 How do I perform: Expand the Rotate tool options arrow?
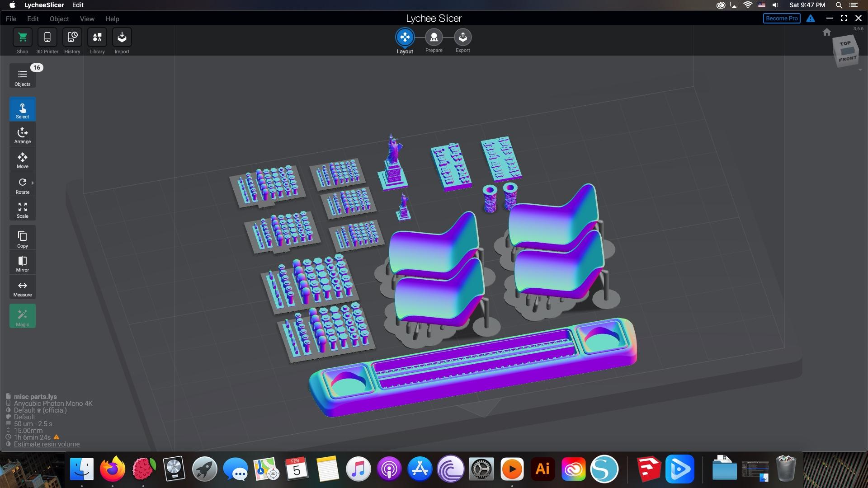pyautogui.click(x=33, y=183)
